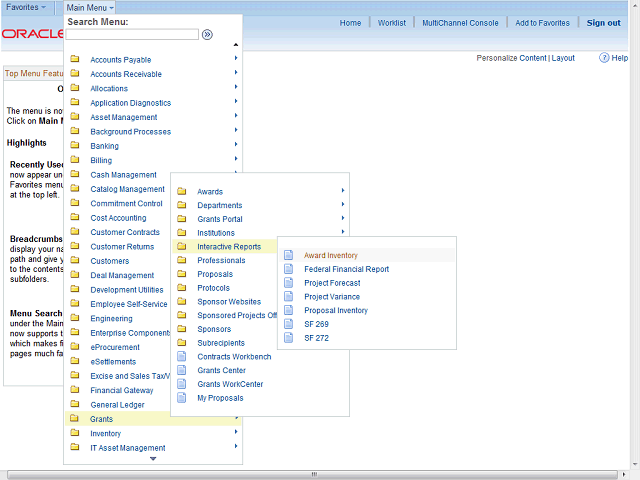
Task: Click the page icon beside Contracts Workbench
Action: point(182,356)
